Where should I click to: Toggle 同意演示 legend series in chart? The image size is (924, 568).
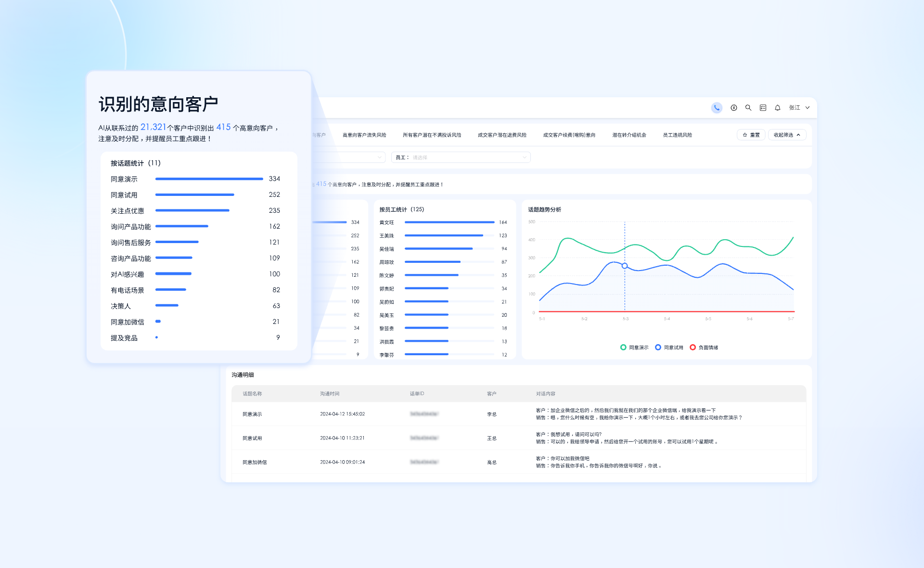634,348
